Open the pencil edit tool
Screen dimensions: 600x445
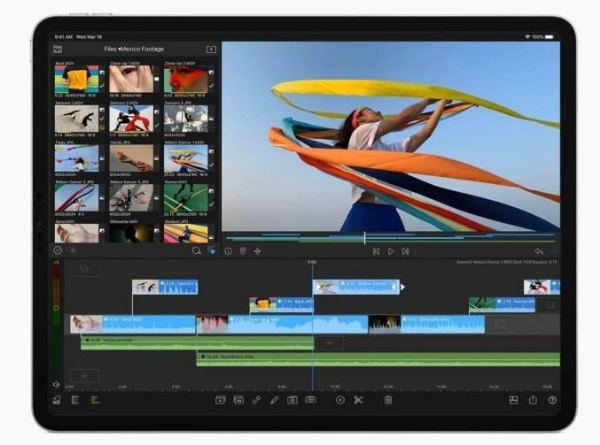[x=274, y=400]
